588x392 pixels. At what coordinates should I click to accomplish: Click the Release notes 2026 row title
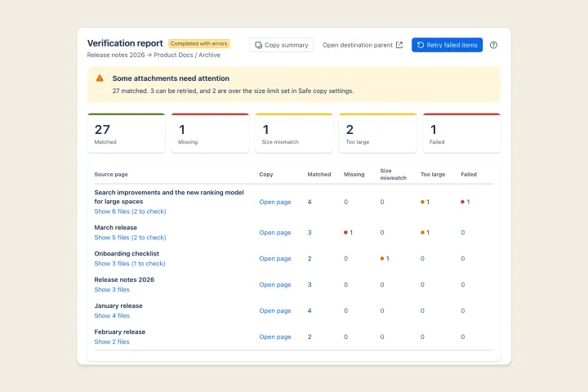[x=124, y=280]
